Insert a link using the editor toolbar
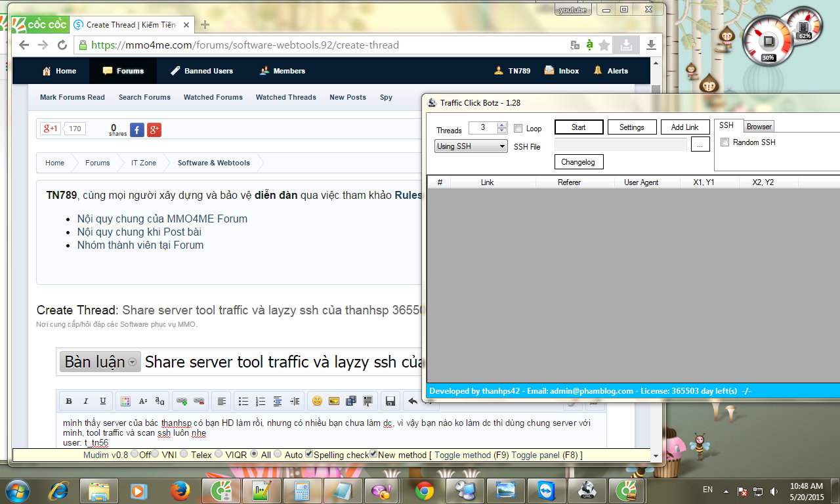This screenshot has width=840, height=504. pos(182,401)
